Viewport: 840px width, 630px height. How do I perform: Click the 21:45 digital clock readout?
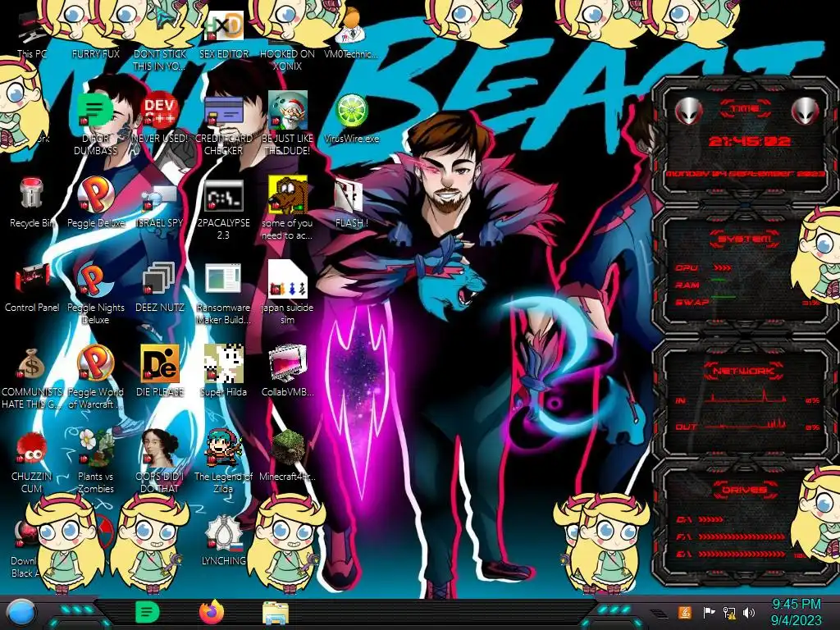tap(749, 141)
